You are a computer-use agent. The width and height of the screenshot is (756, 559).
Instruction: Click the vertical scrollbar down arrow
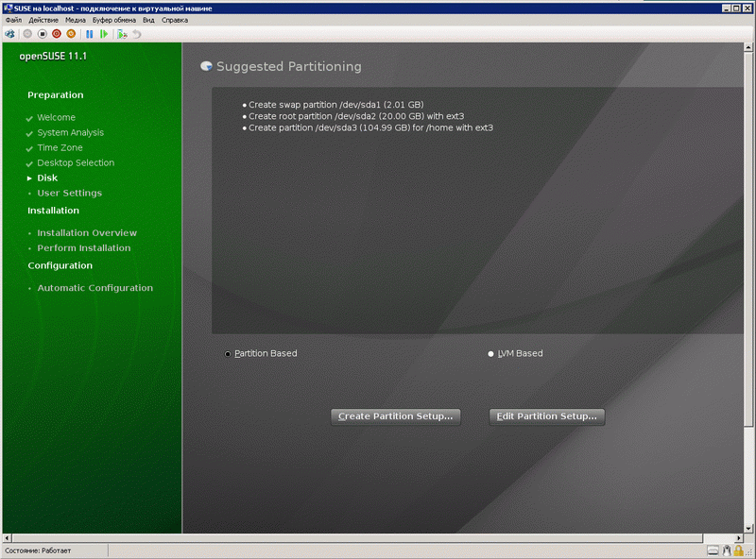click(x=748, y=528)
